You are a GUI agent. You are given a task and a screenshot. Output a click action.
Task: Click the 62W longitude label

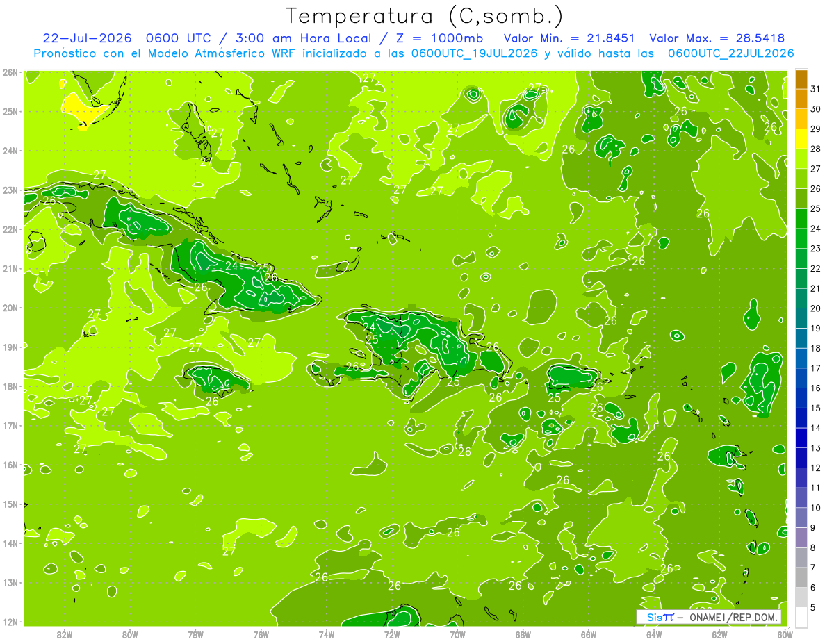[x=720, y=634]
